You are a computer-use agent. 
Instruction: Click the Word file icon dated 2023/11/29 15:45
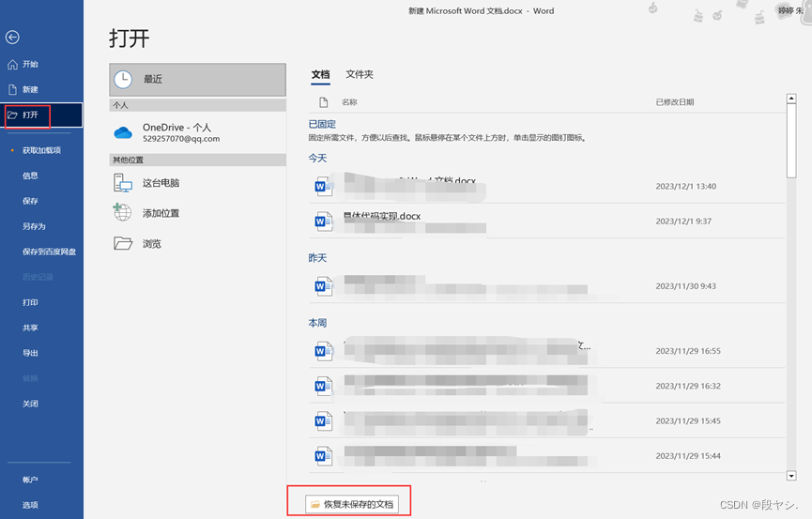[x=324, y=421]
